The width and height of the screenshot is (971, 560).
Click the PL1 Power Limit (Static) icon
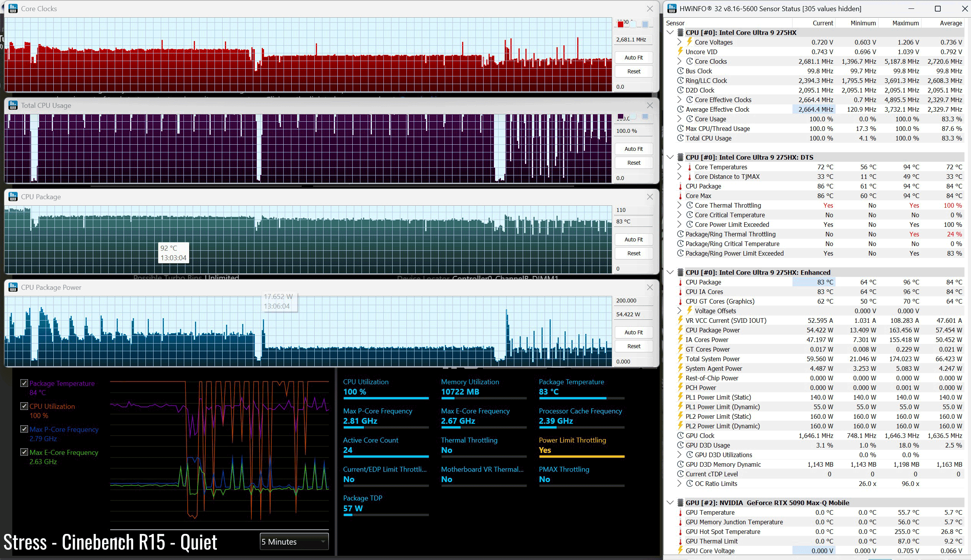(680, 397)
